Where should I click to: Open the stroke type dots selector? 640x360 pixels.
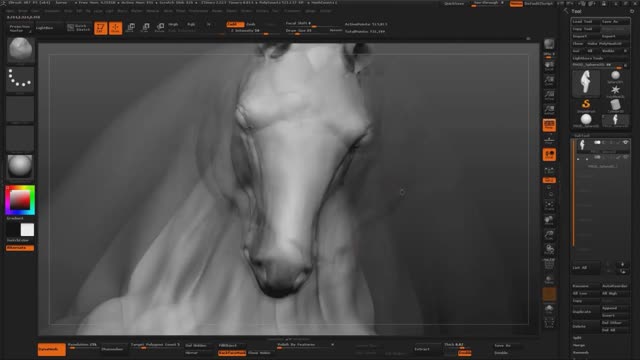(x=20, y=79)
